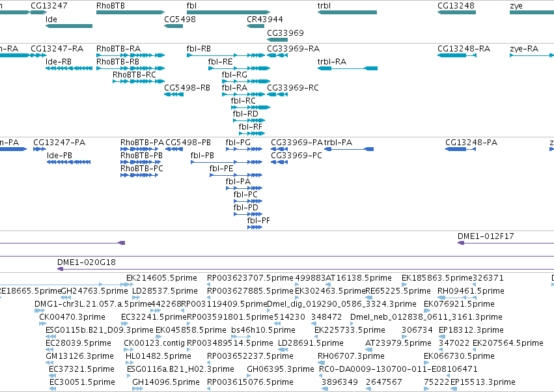The image size is (554, 392).
Task: Select transcript fbl-RD
Action: coord(245,114)
